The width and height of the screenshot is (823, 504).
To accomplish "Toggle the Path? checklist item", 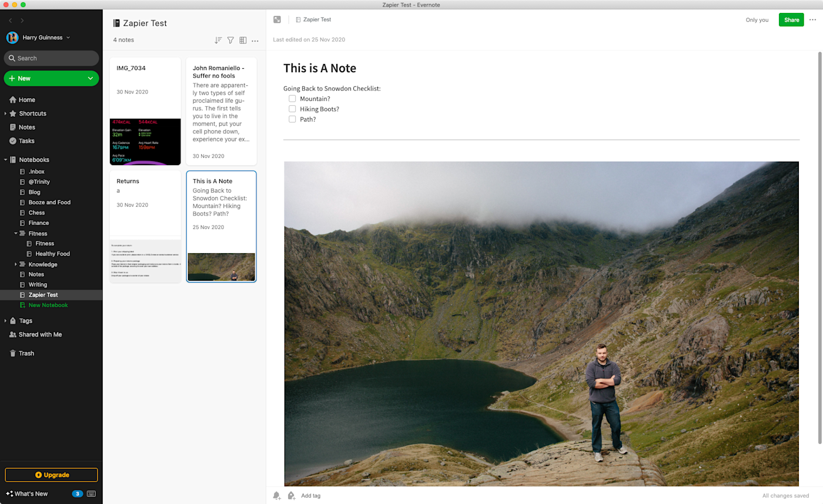I will [x=292, y=119].
